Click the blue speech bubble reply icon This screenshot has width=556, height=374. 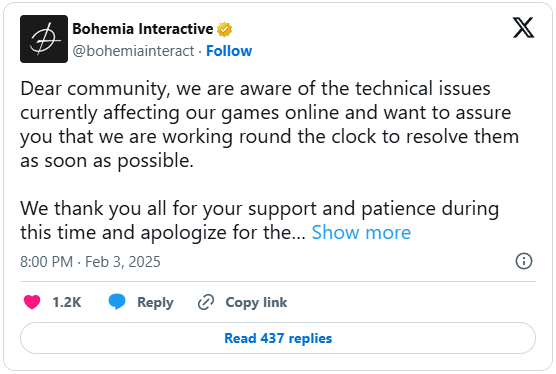tap(117, 302)
